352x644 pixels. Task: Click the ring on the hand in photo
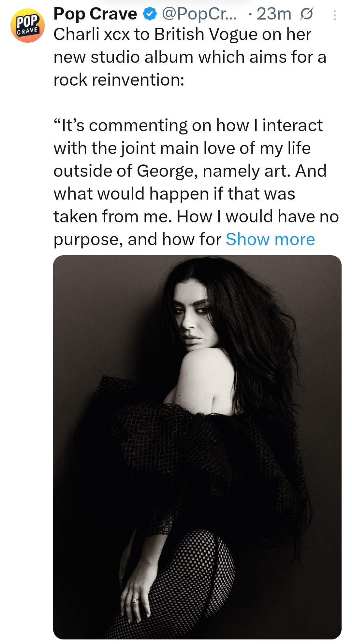[135, 600]
